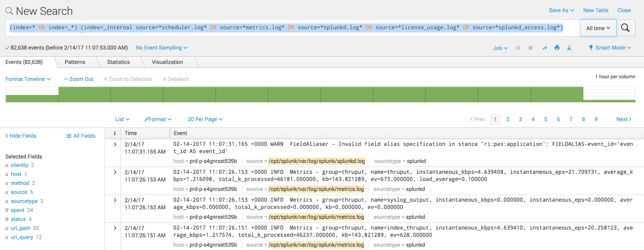Open the Format options dropdown
Image resolution: width=644 pixels, height=250 pixels.
click(x=158, y=119)
